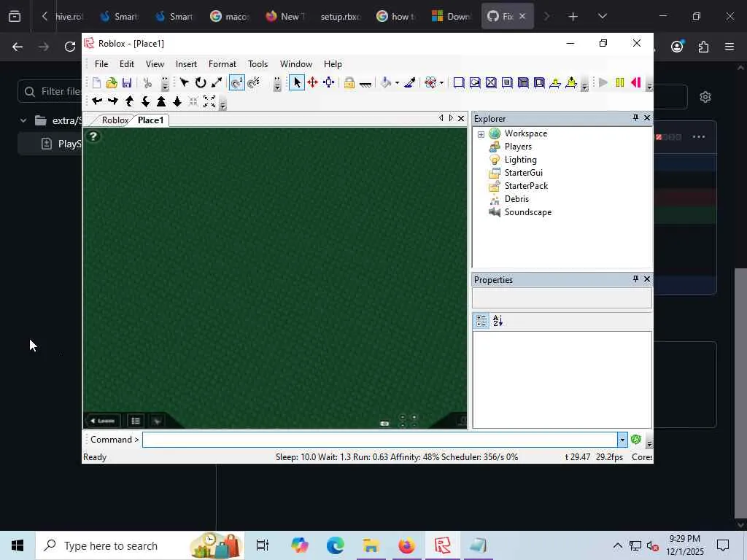The height and width of the screenshot is (560, 747).
Task: Select the Weld surface tool with X
Action: 491,83
